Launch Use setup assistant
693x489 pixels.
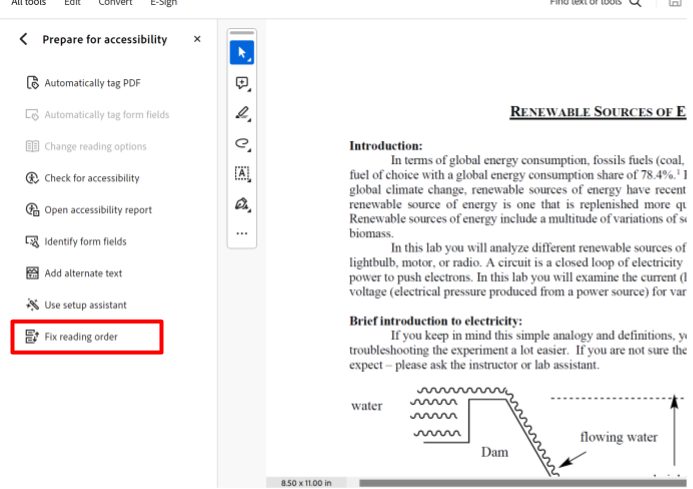(85, 305)
